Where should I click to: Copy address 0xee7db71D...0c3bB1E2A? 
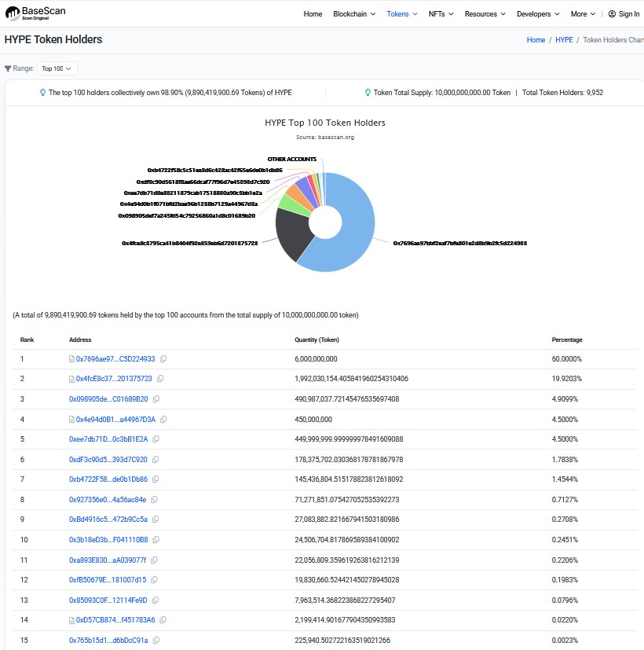(156, 439)
